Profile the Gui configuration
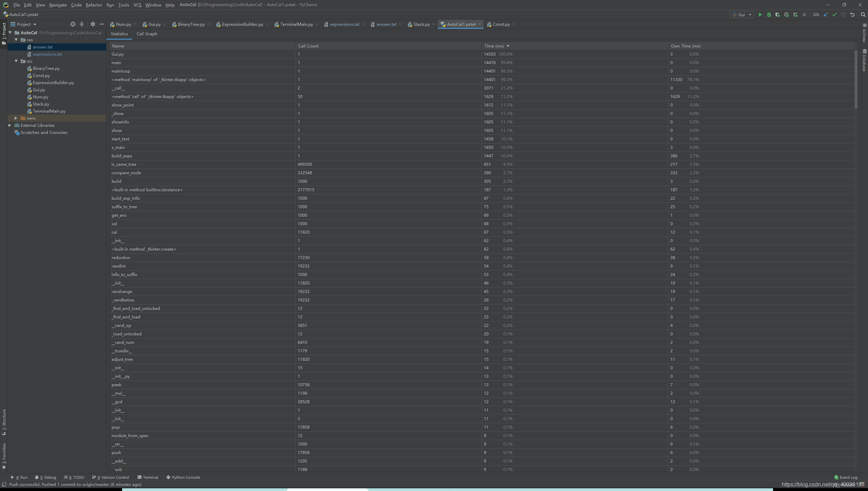The height and width of the screenshot is (491, 868). 787,15
